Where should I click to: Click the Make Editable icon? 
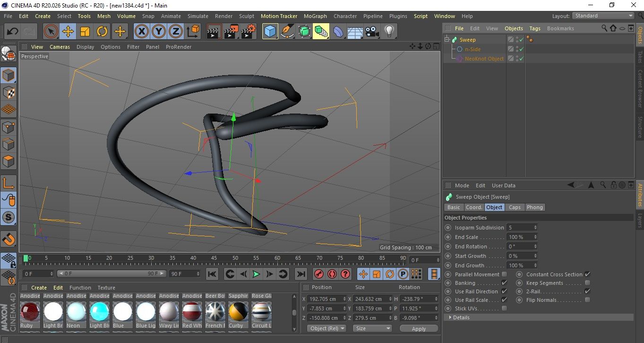(9, 54)
